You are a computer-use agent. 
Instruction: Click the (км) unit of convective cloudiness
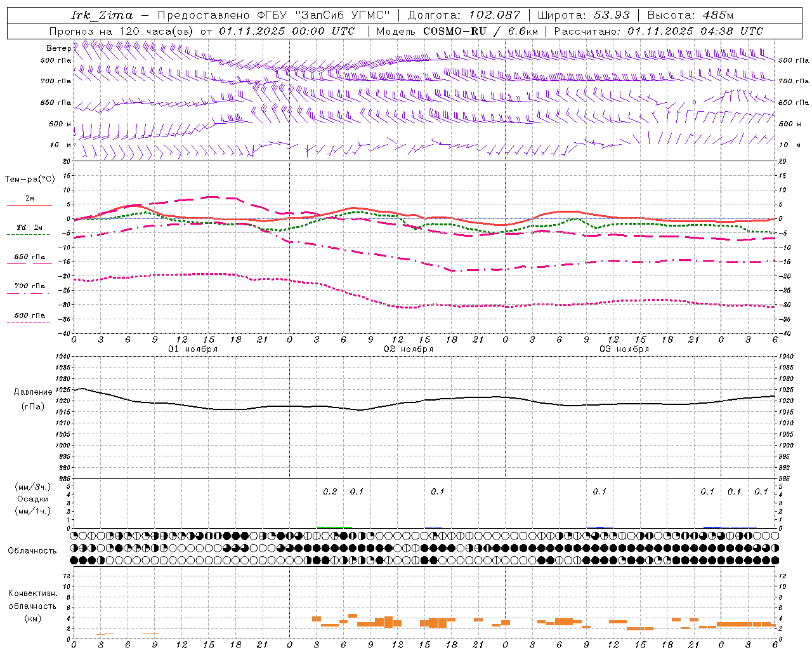[x=32, y=618]
